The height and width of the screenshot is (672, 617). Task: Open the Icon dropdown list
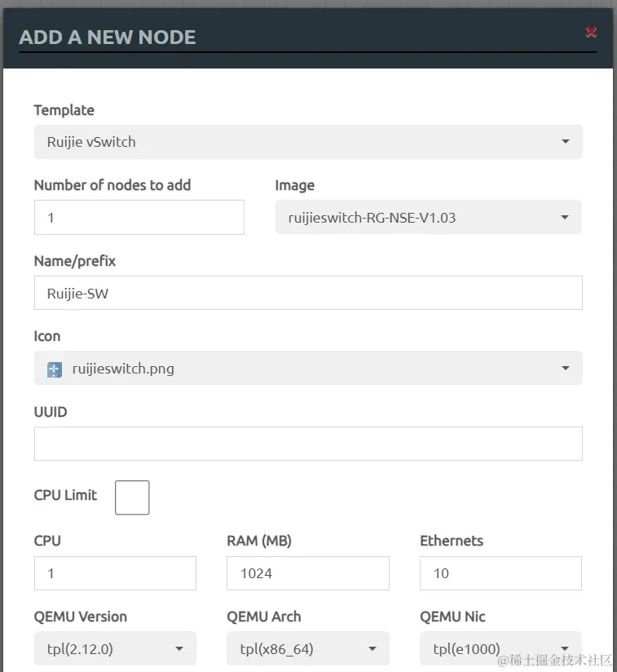tap(308, 369)
